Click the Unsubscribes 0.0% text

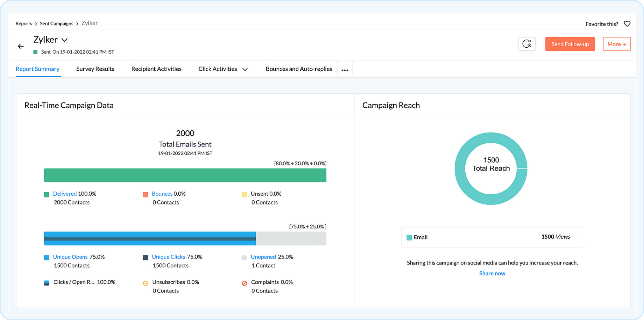point(176,282)
